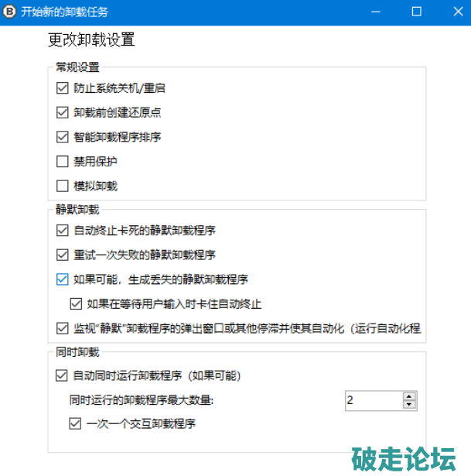This screenshot has width=471, height=476.
Task: Maximize the 开始新的卸载任务 window
Action: click(x=416, y=12)
